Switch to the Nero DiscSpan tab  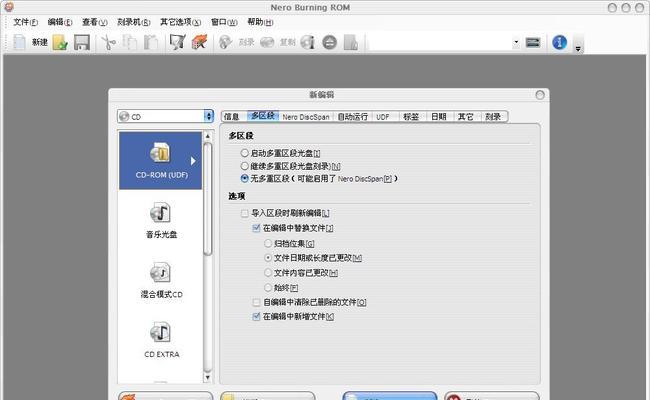point(306,117)
